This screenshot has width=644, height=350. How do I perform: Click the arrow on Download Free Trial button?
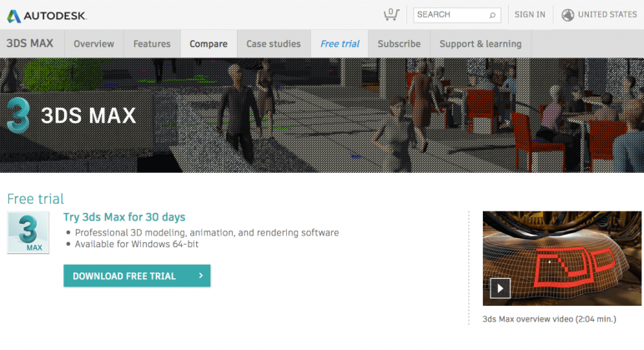[x=201, y=276]
